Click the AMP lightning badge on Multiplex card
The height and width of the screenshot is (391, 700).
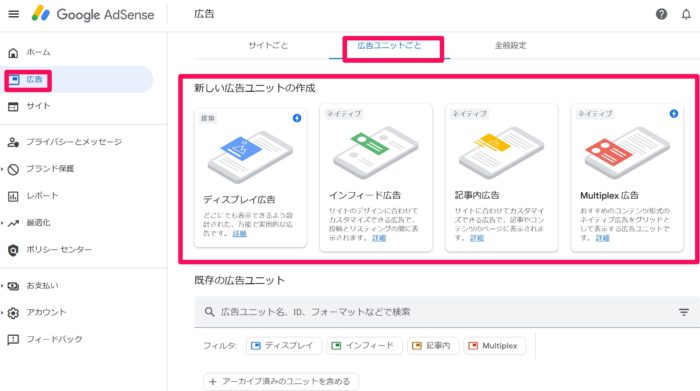(674, 113)
